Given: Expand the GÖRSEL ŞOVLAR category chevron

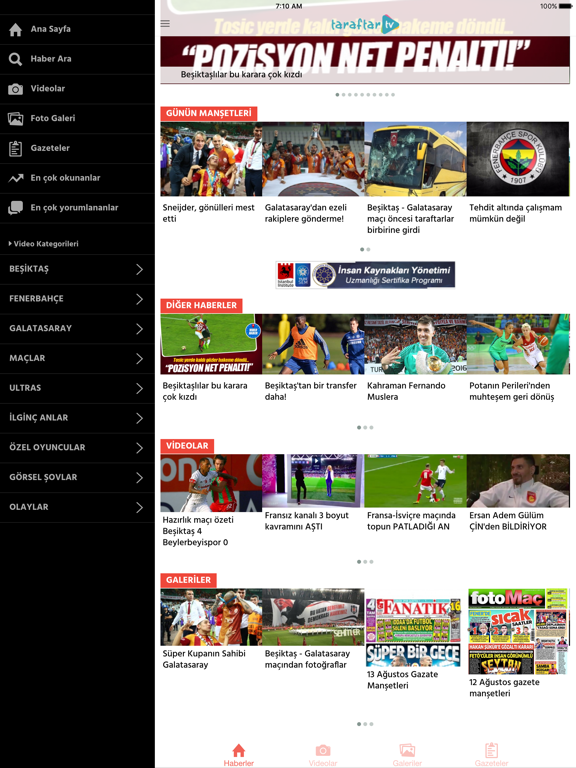Looking at the screenshot, I should pyautogui.click(x=140, y=478).
